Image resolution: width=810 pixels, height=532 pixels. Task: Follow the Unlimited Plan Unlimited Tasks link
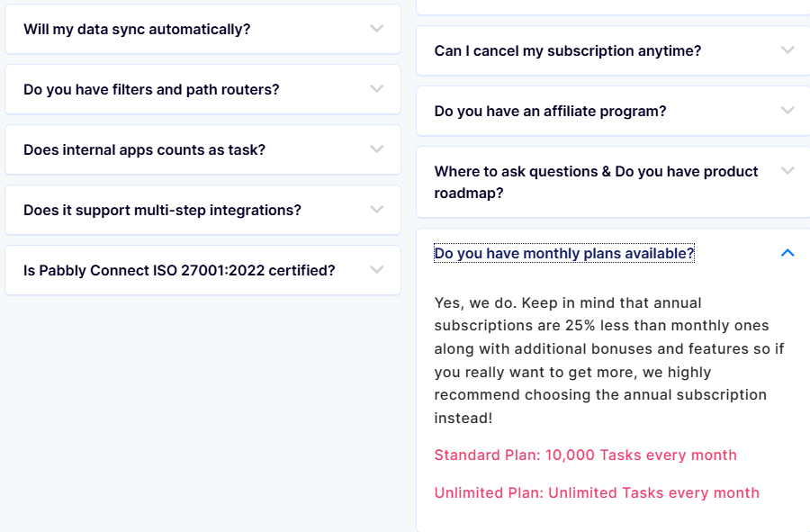tap(597, 492)
